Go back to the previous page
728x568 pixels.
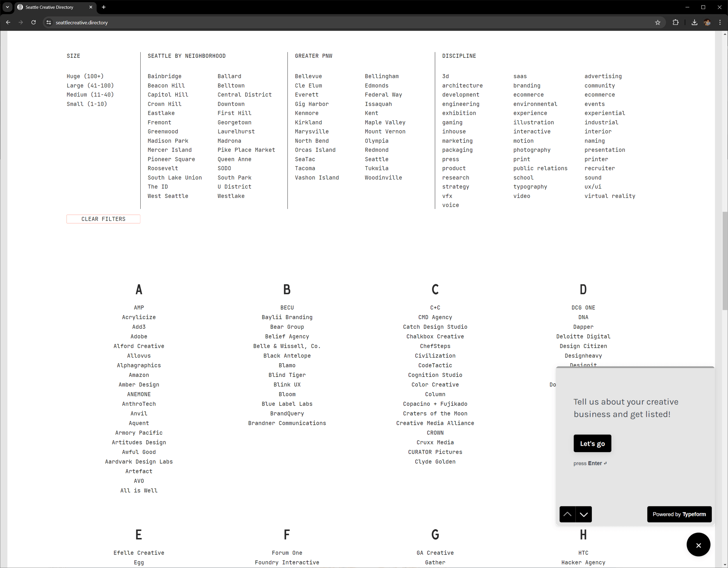[x=8, y=22]
